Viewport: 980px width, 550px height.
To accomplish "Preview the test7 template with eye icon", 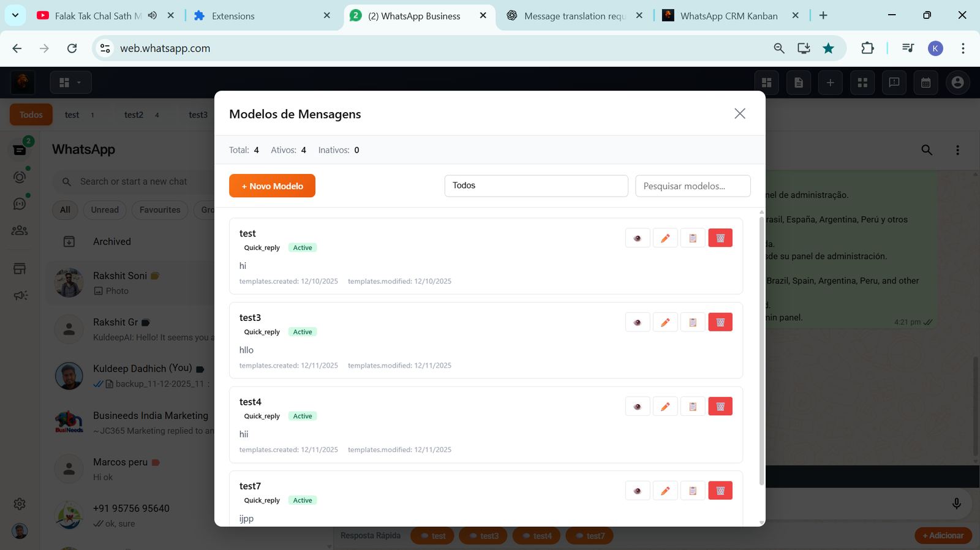I will [x=638, y=491].
